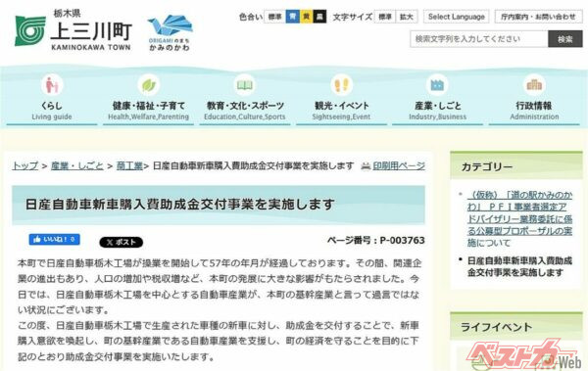Go to 商工業 breadcrumb link
The height and width of the screenshot is (371, 588).
[x=129, y=165]
